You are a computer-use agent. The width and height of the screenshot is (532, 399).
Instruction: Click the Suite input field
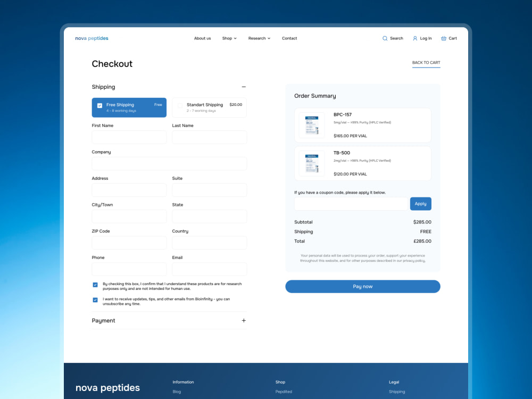[x=209, y=190]
